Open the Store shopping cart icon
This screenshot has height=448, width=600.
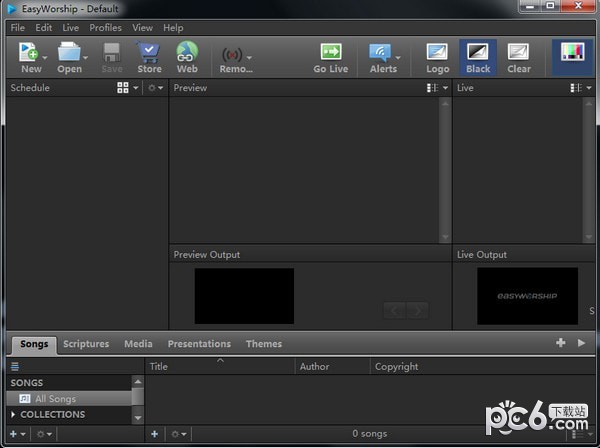(x=149, y=52)
